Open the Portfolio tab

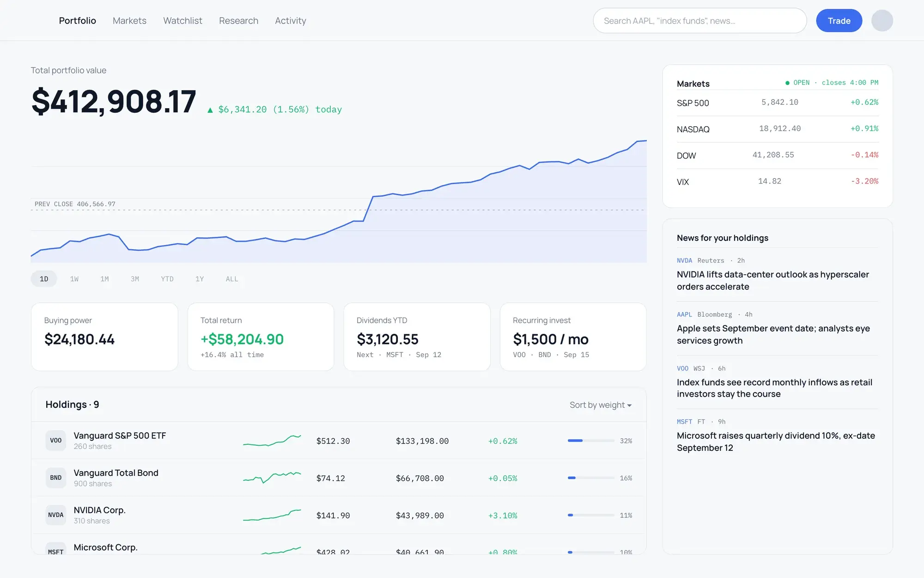point(78,21)
